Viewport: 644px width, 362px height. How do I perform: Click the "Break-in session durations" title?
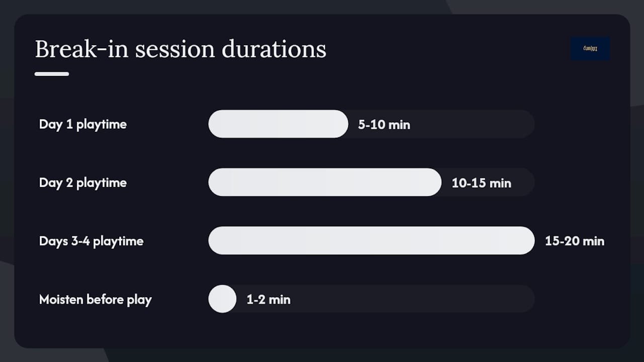point(181,49)
